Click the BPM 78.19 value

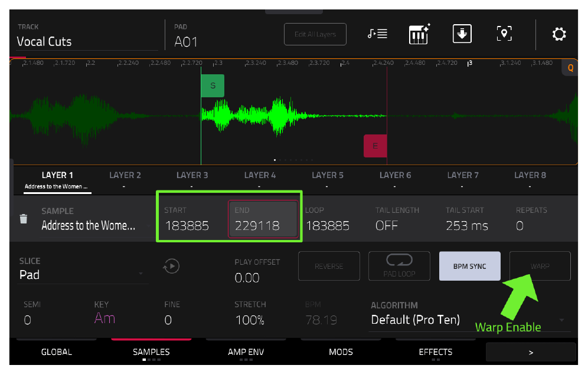pos(321,320)
